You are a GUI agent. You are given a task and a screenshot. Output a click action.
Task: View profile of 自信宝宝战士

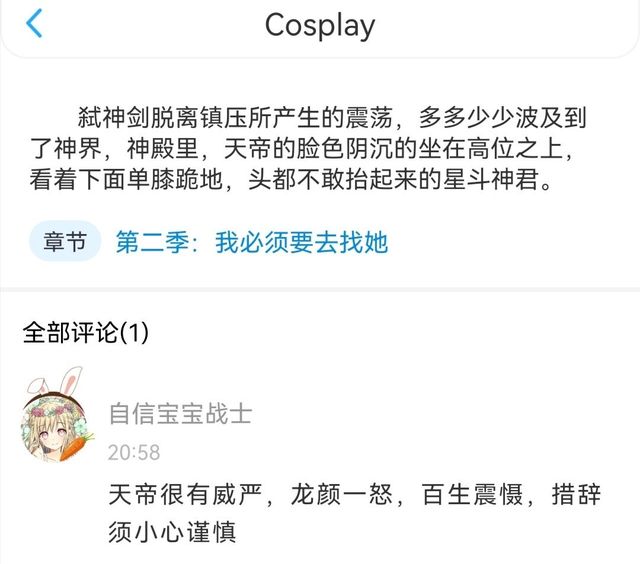pyautogui.click(x=180, y=413)
